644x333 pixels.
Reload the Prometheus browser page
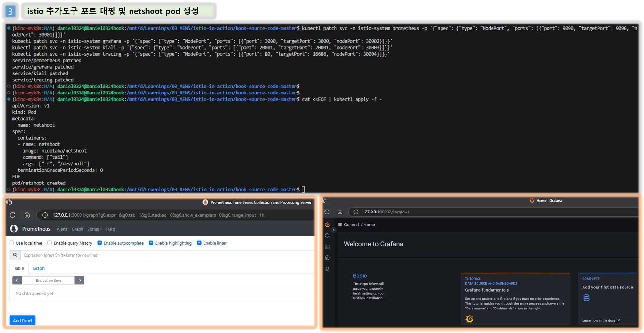point(12,215)
